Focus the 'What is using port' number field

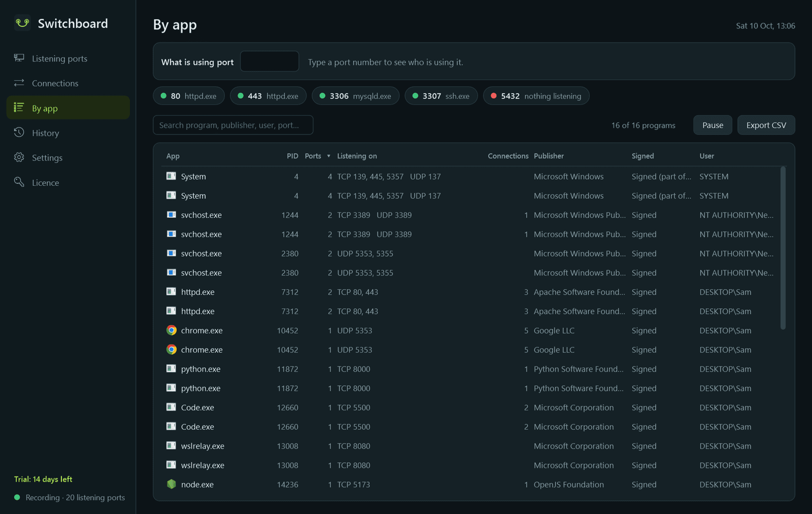(x=269, y=61)
